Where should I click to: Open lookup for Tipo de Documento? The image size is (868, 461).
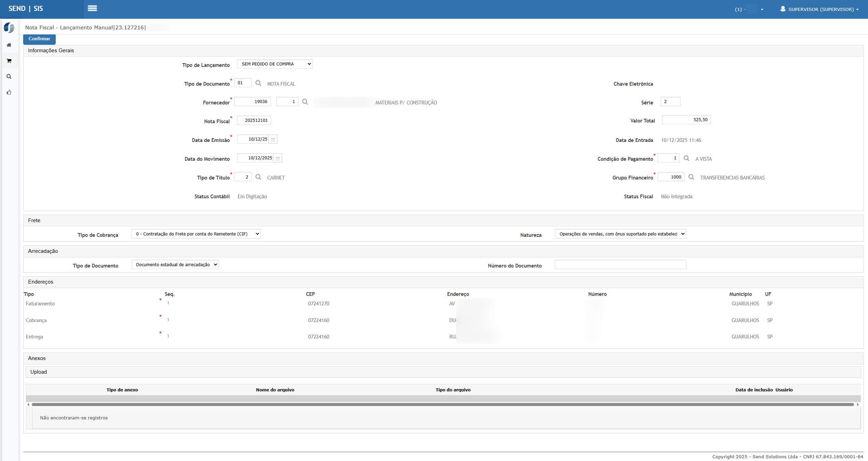[258, 83]
